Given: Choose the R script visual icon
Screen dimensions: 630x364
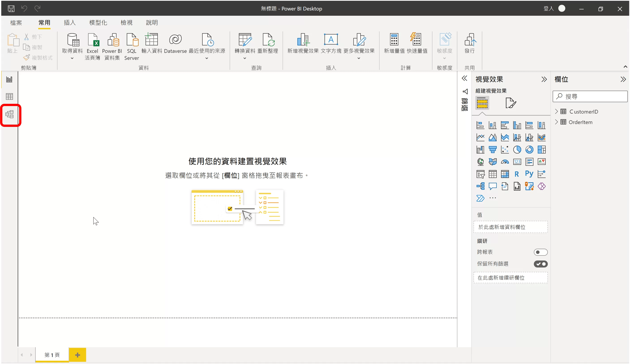Looking at the screenshot, I should [517, 174].
